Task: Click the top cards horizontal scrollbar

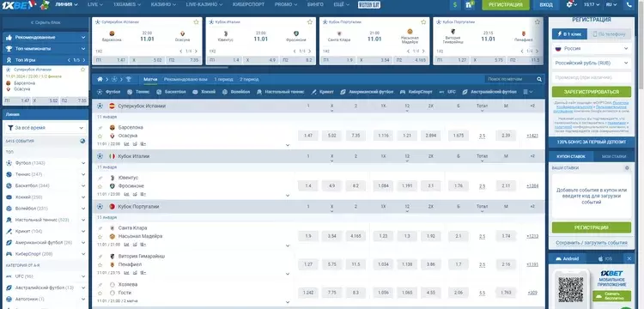Action: coord(161,67)
